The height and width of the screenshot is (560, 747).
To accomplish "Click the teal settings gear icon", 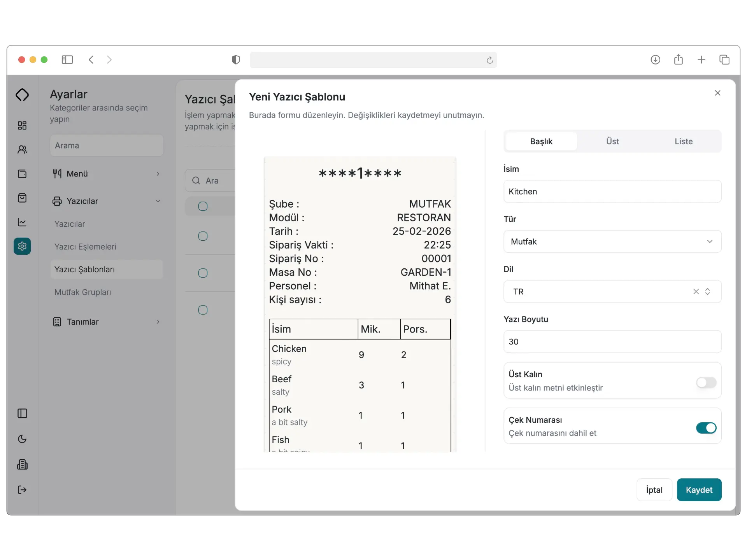I will (x=22, y=246).
